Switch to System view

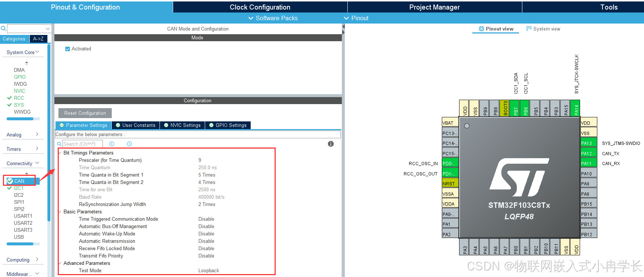pyautogui.click(x=543, y=29)
